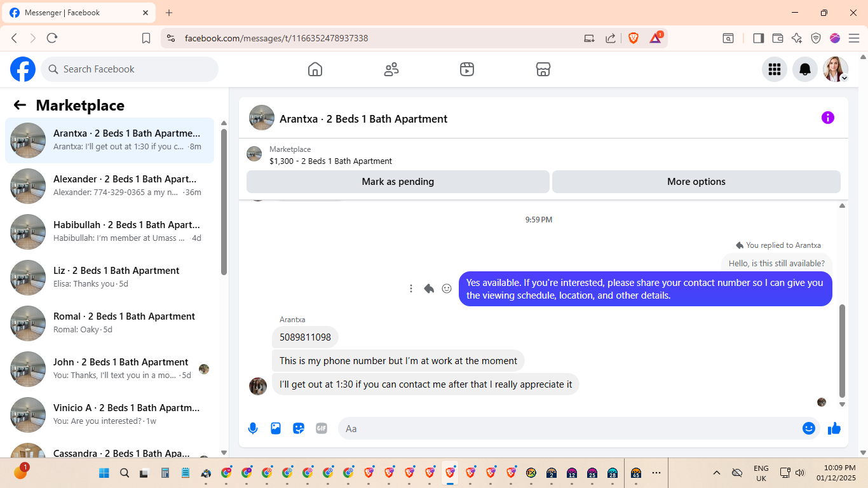Screen dimensions: 868x488
Task: Reply to the 'Yes available' message
Action: click(429, 288)
